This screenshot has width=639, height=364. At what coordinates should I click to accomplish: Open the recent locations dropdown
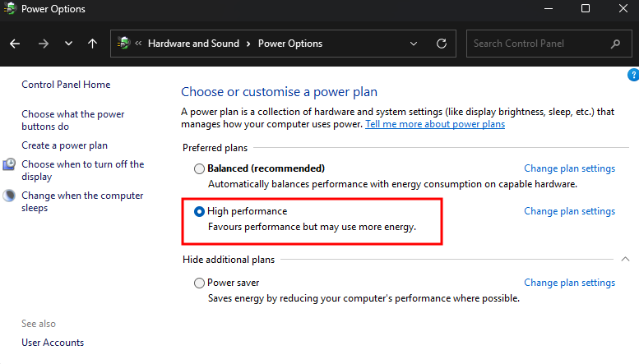pyautogui.click(x=68, y=44)
